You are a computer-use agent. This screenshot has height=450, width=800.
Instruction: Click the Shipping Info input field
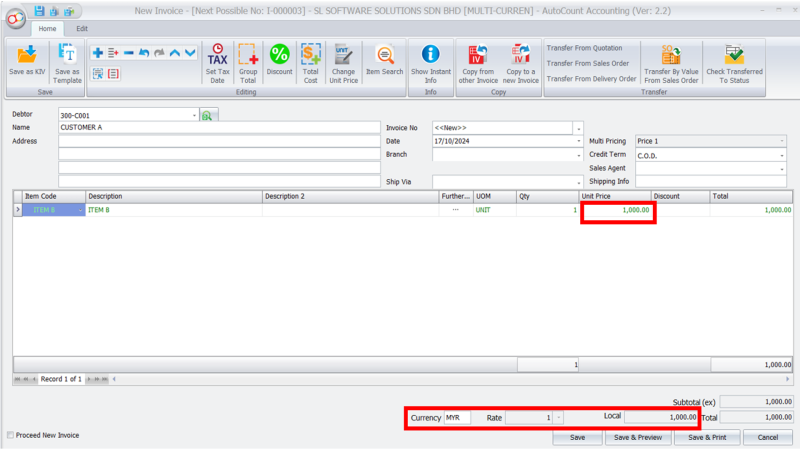(711, 182)
